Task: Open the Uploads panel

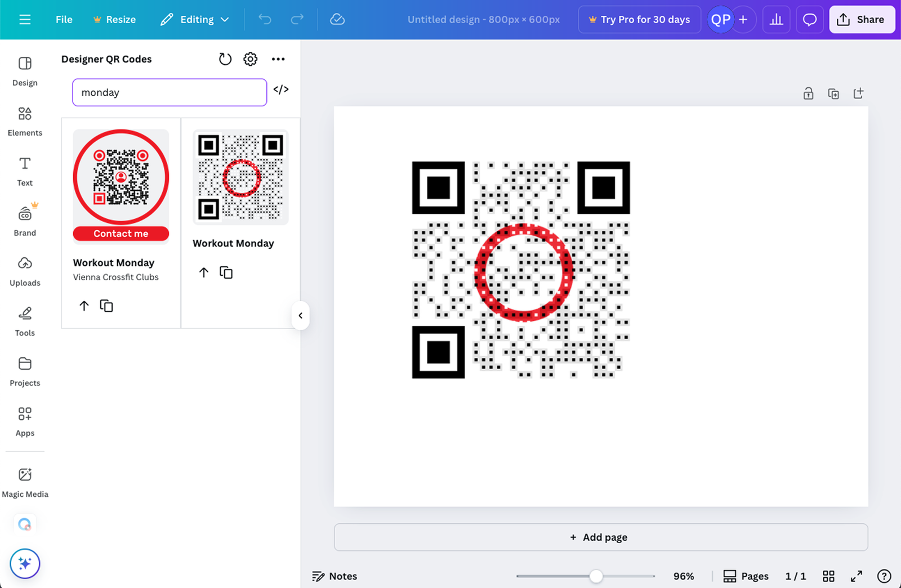Action: click(x=25, y=270)
